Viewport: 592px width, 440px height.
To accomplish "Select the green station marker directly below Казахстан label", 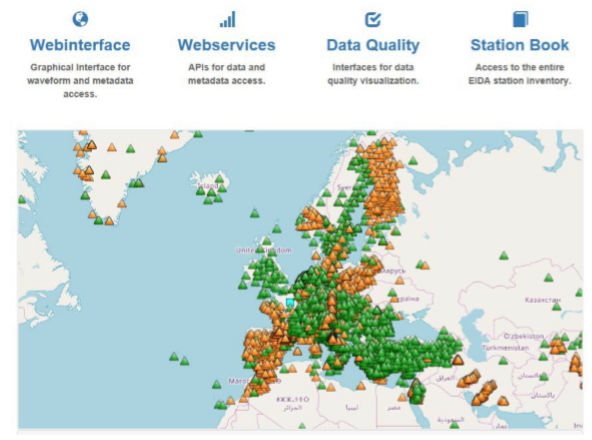I will tap(557, 306).
